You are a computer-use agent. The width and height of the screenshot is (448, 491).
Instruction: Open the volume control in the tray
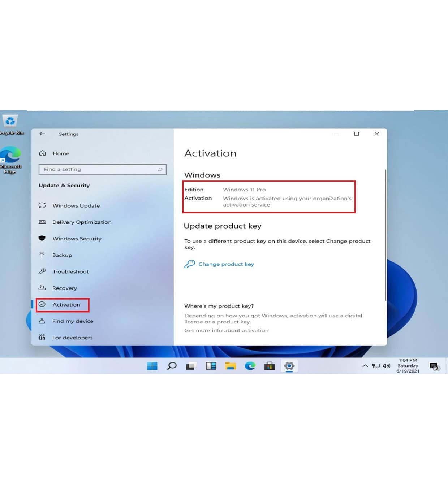(x=386, y=366)
